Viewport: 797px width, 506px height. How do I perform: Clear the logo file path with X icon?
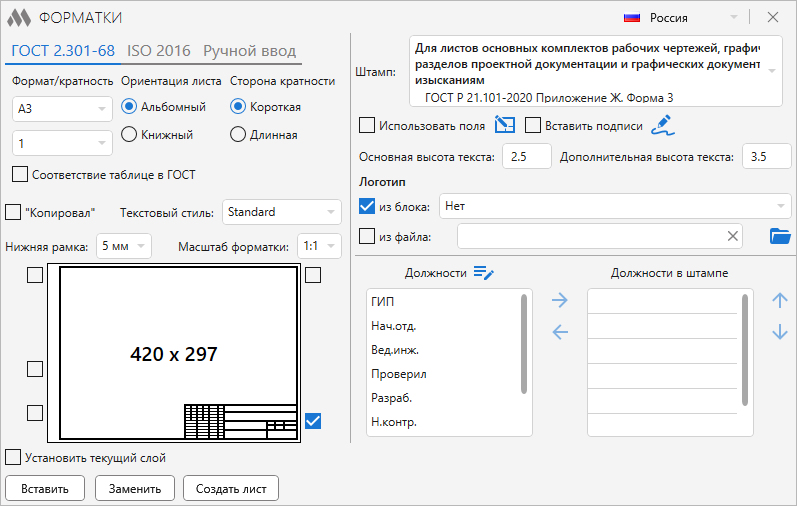click(x=732, y=236)
